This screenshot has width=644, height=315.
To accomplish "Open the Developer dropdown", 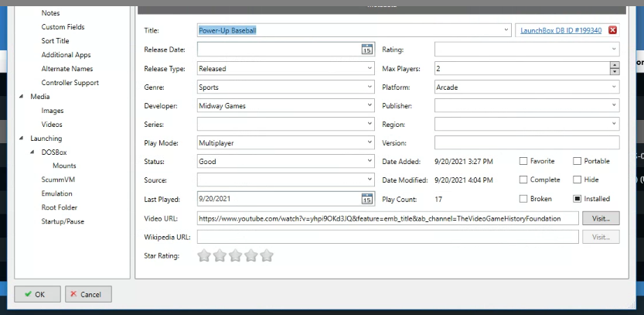I will [370, 106].
